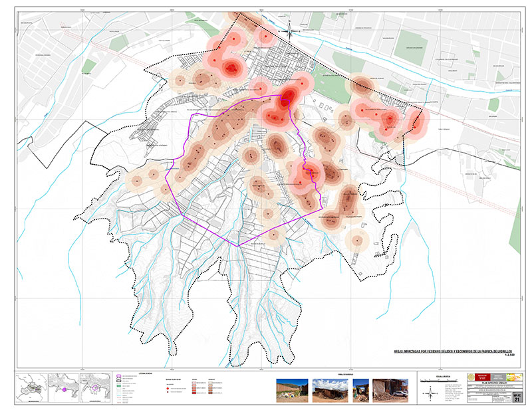Click the map title 'AREAS IMPACTADAS POR RESIDUOS SOLIDOS'

pos(454,352)
